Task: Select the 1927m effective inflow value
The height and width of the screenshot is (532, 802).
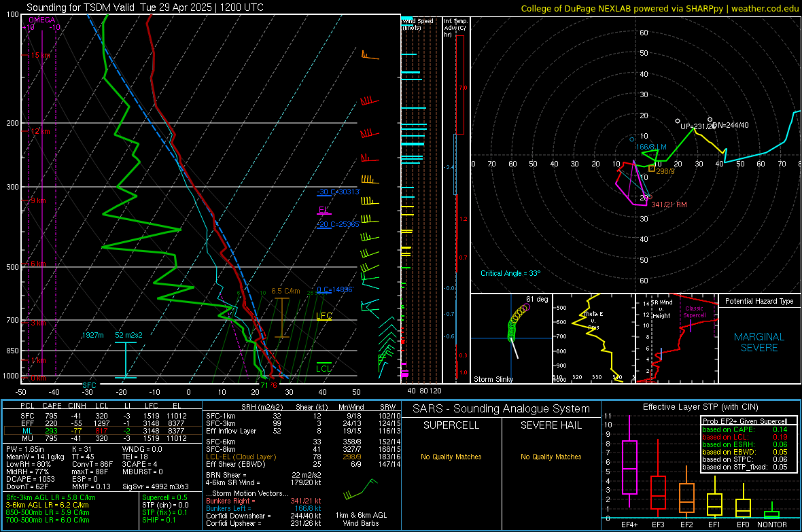Action: pyautogui.click(x=92, y=335)
